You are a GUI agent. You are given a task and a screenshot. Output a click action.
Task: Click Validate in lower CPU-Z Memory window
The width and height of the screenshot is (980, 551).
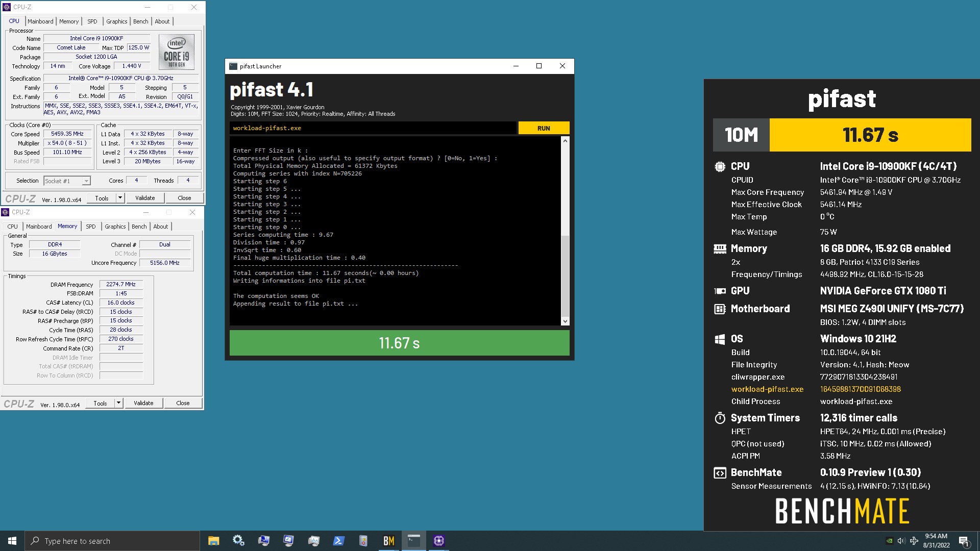(x=143, y=403)
